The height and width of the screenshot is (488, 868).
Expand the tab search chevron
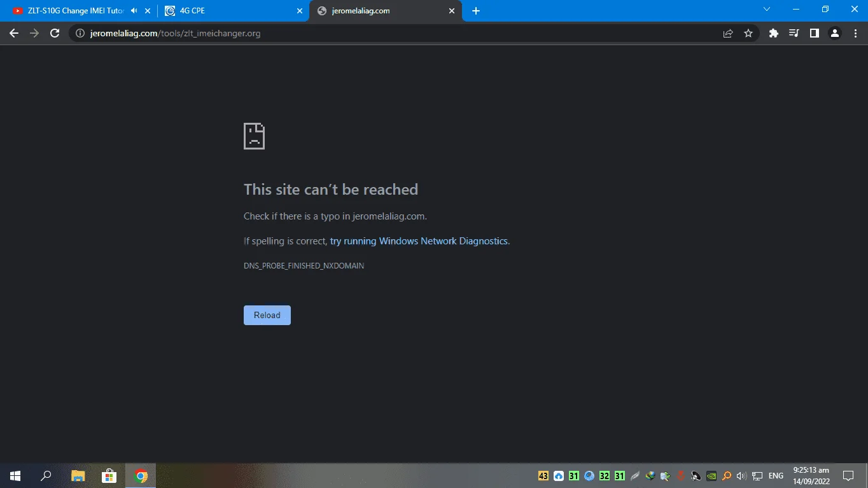coord(767,10)
